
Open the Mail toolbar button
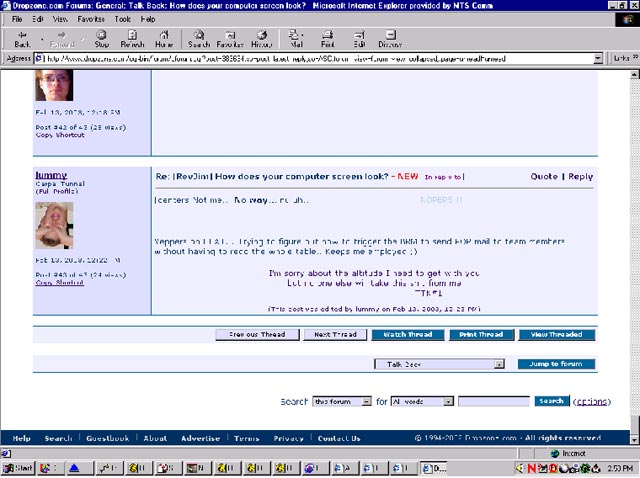(296, 38)
